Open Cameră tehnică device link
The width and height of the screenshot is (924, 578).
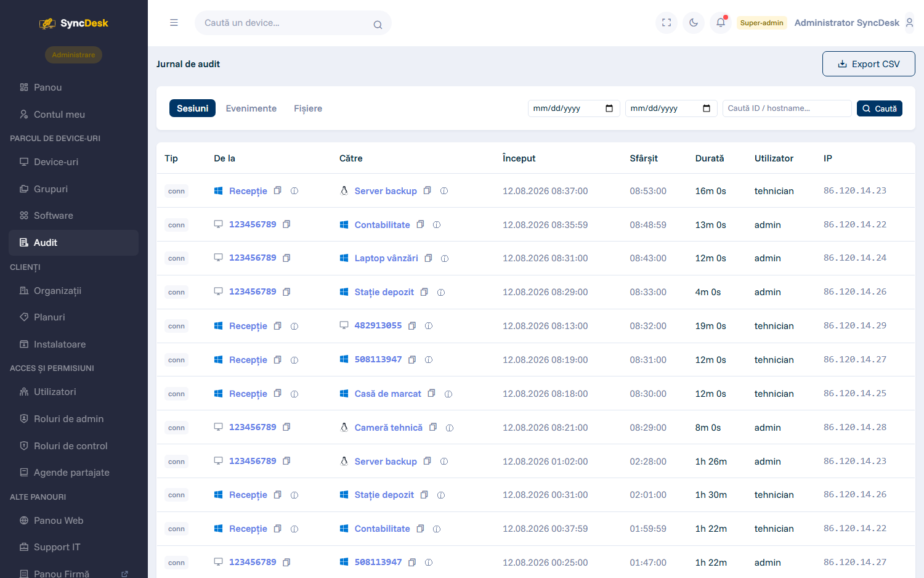coord(389,428)
